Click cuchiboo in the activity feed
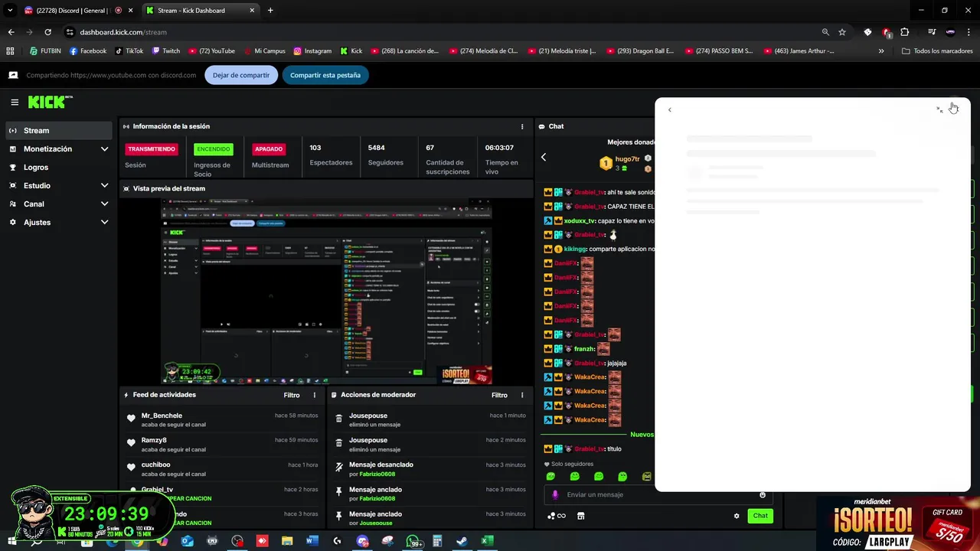The width and height of the screenshot is (980, 551). click(x=156, y=465)
